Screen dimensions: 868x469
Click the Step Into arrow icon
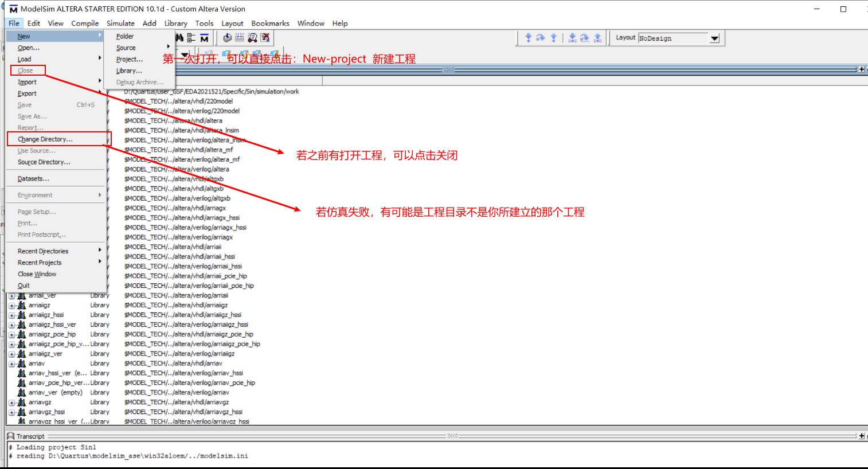point(529,38)
